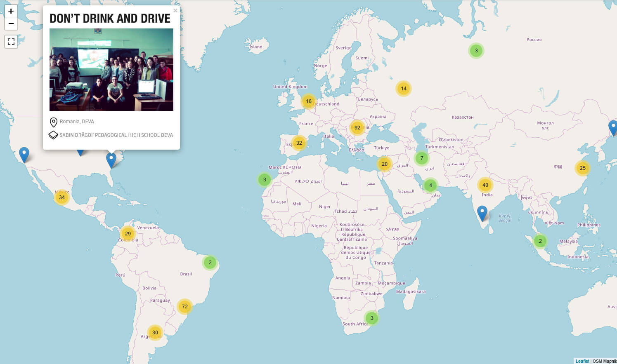617x364 pixels.
Task: Open the 29 cluster over Colombia
Action: [128, 233]
